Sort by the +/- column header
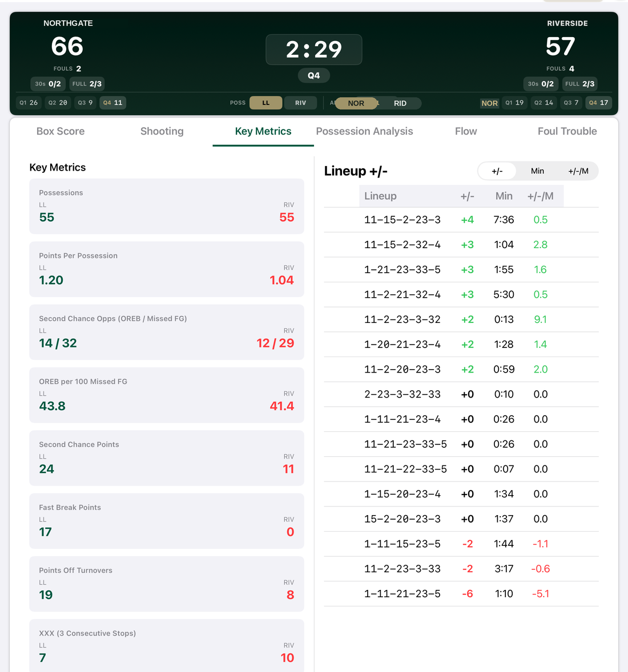This screenshot has width=628, height=672. [x=467, y=196]
